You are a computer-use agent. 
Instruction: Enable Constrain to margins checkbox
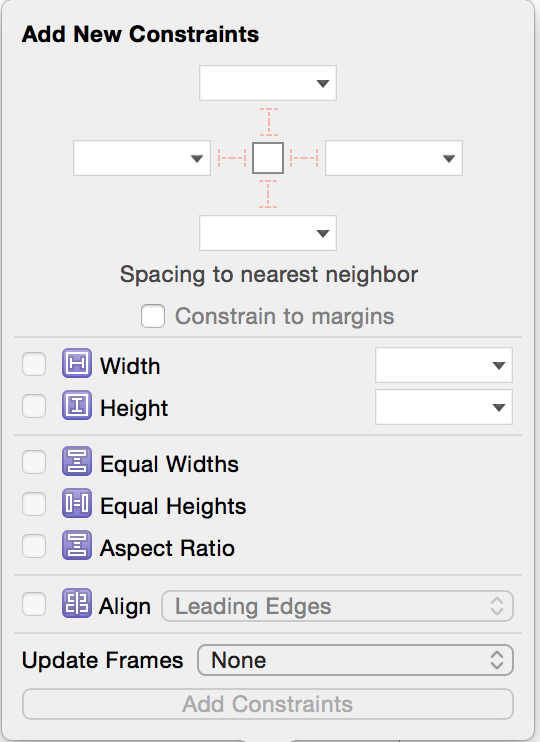pyautogui.click(x=153, y=316)
